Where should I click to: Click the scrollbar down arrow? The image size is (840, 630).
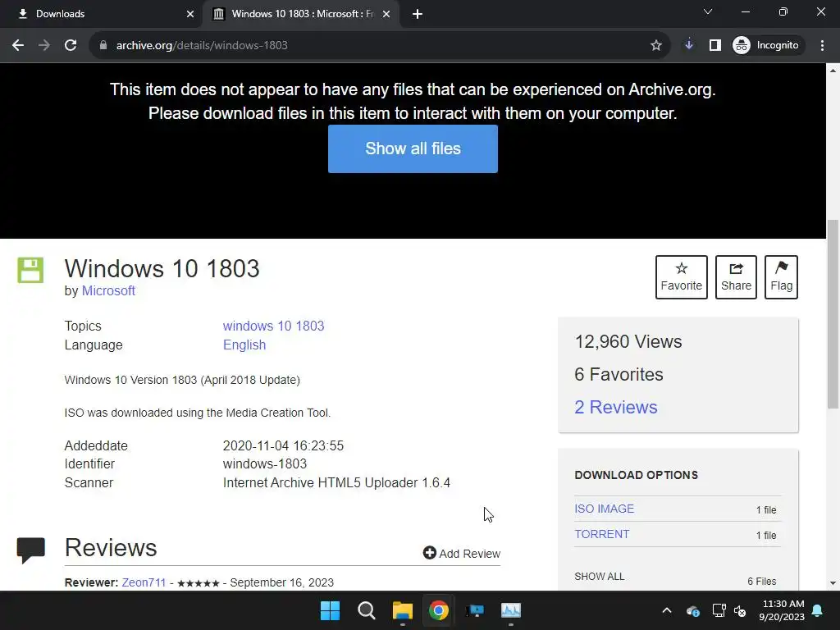pyautogui.click(x=833, y=583)
